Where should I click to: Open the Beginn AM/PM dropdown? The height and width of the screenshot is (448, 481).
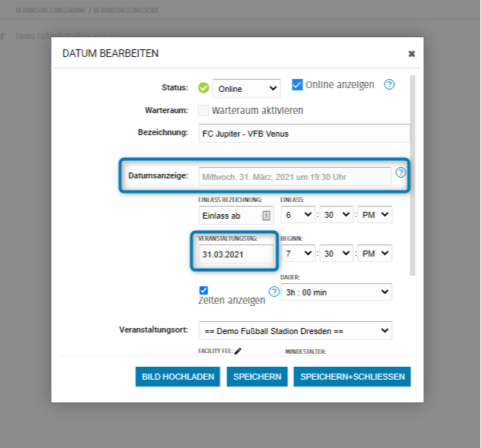375,254
